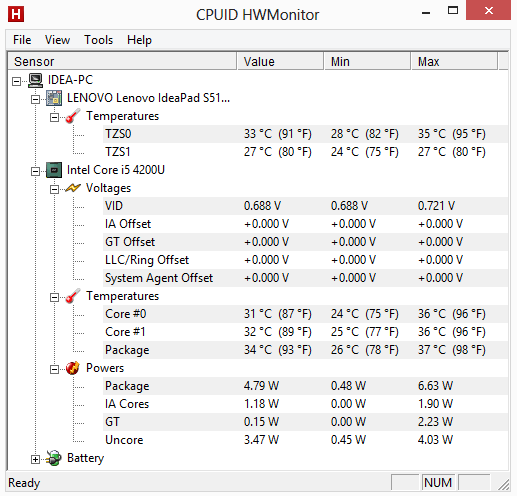Open the View menu
Image resolution: width=517 pixels, height=496 pixels.
pos(57,40)
